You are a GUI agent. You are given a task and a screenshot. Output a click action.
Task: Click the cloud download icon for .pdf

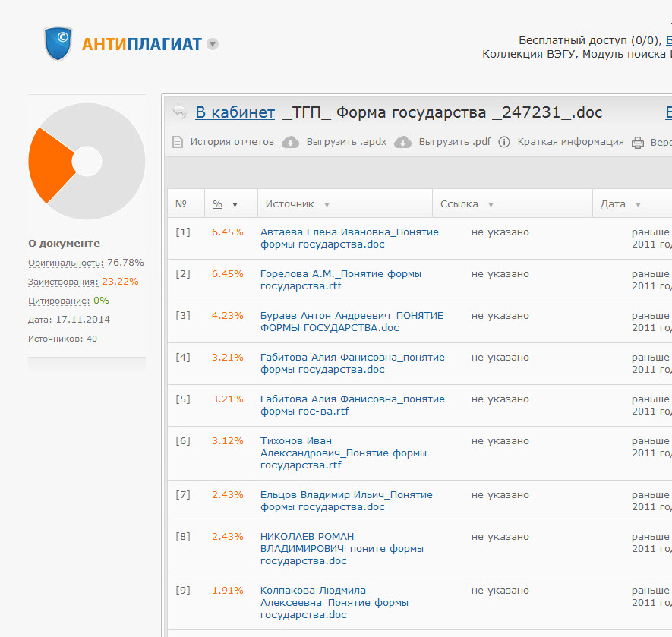pyautogui.click(x=402, y=142)
